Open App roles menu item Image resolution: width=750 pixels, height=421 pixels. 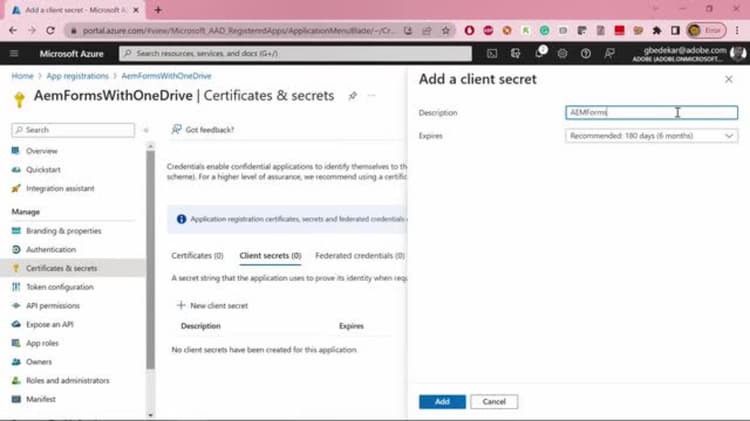click(42, 343)
